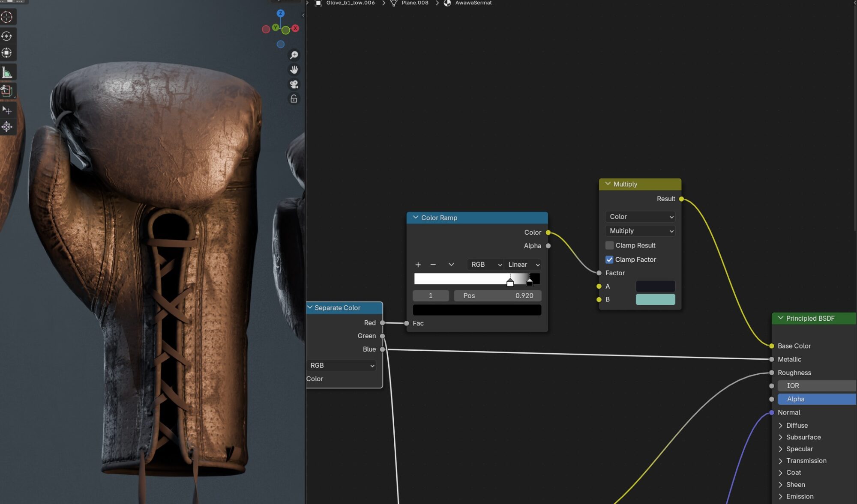This screenshot has height=504, width=857.
Task: Click the Pos 0.920 value field
Action: (x=497, y=295)
